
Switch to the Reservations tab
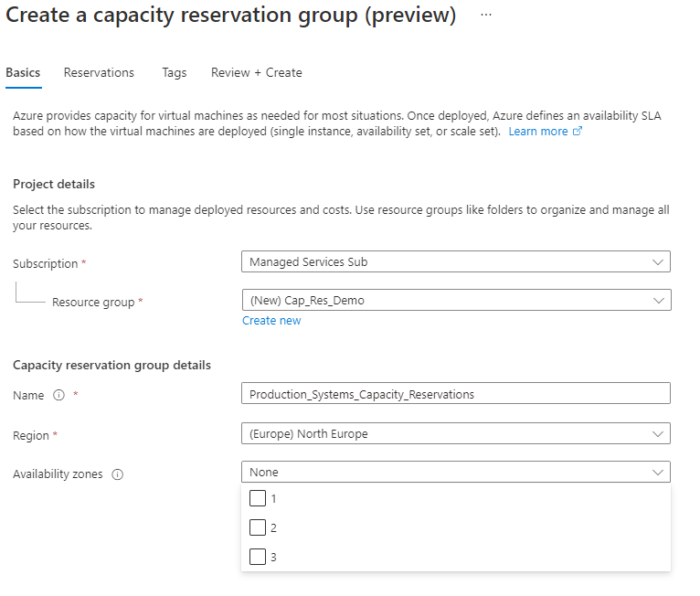[99, 72]
